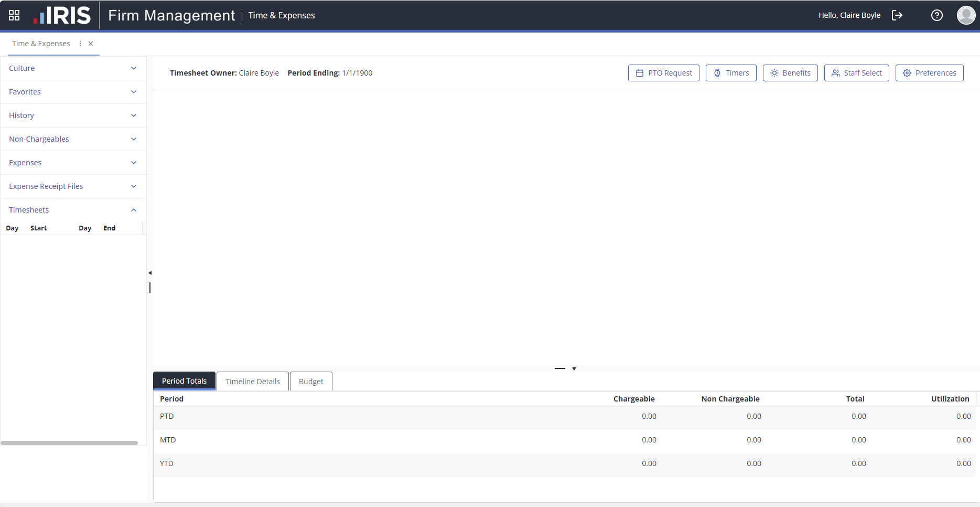Click the PTO Request button
Screen dimensions: 980x507
pyautogui.click(x=663, y=73)
